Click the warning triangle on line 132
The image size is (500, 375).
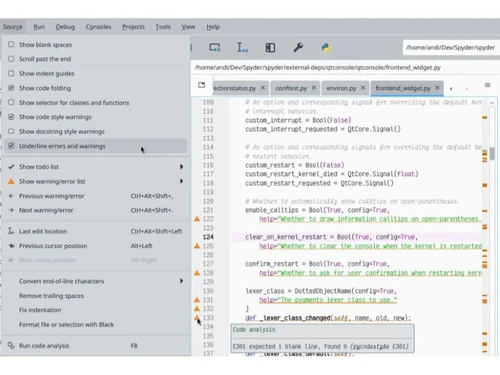[x=197, y=309]
